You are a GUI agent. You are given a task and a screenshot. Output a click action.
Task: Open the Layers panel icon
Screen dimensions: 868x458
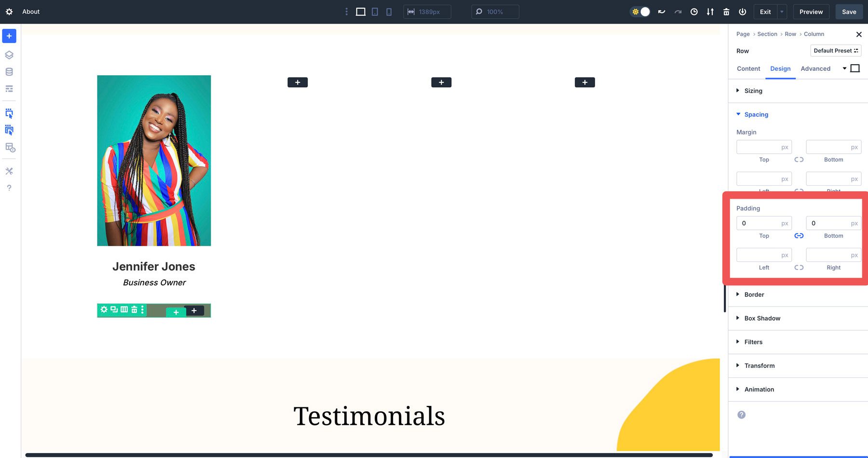9,54
